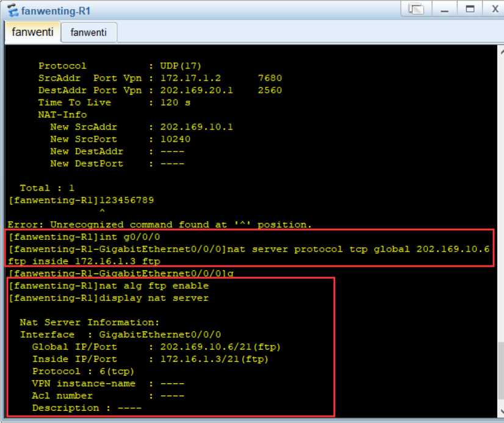The width and height of the screenshot is (504, 423).
Task: Click the 'Nat Server Information:' heading
Action: point(90,322)
